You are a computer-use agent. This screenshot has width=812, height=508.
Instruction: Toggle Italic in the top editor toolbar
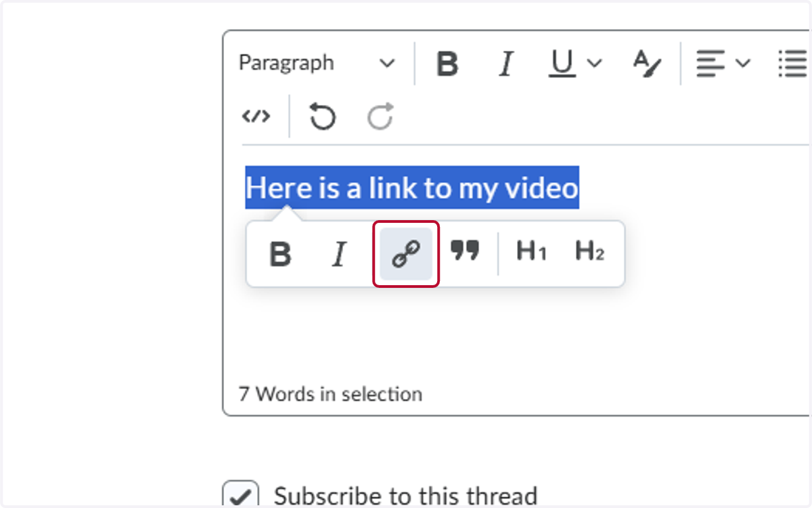[x=505, y=64]
